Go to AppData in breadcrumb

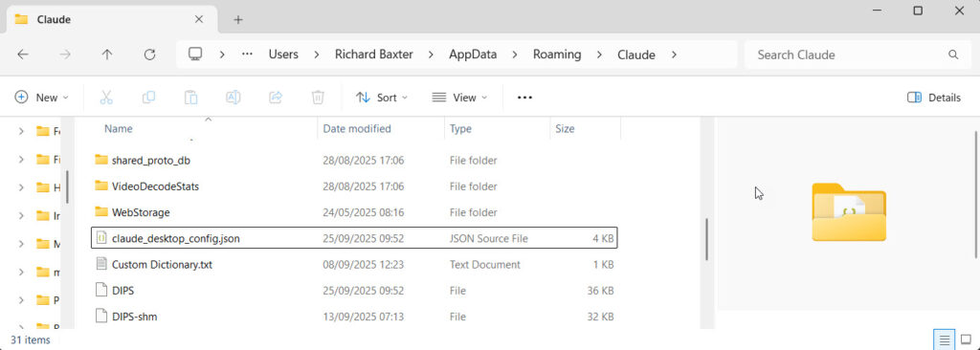[473, 55]
